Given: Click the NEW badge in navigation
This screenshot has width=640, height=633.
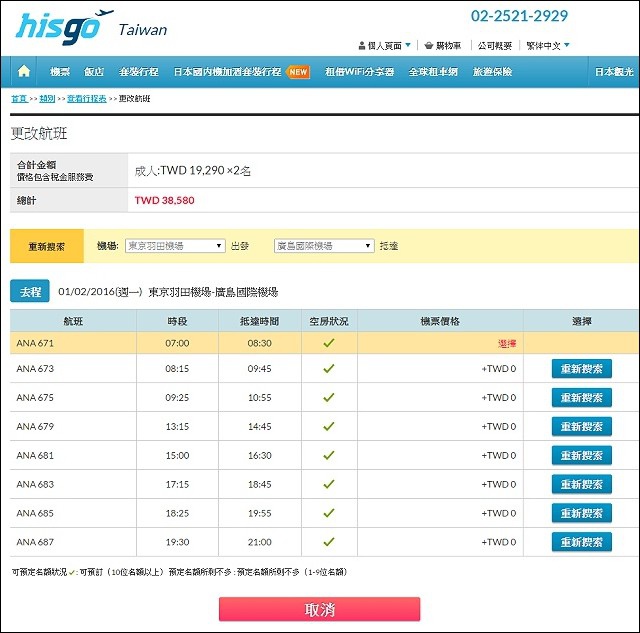Looking at the screenshot, I should pos(298,72).
